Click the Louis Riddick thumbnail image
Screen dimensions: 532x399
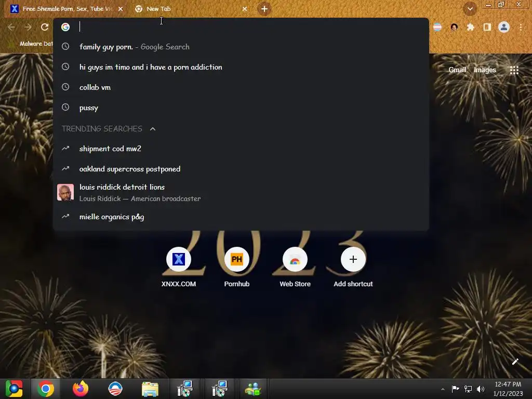[65, 192]
